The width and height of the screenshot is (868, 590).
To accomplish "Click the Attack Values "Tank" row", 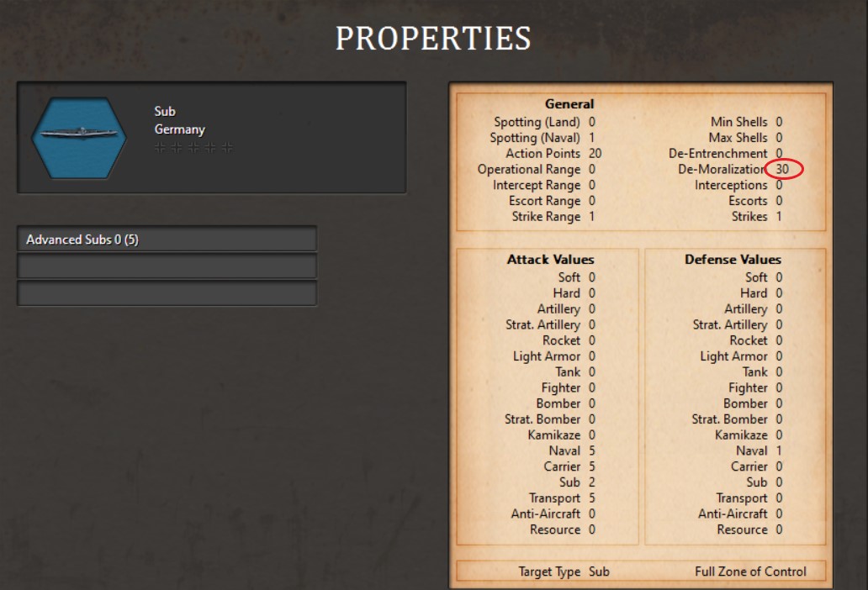I will [575, 372].
